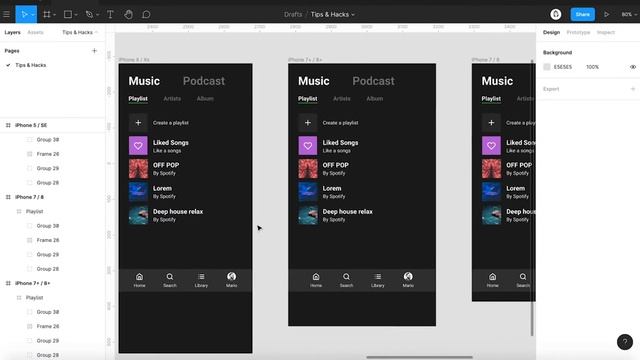This screenshot has width=640, height=360.
Task: Edit the background opacity 100% field
Action: click(x=592, y=67)
